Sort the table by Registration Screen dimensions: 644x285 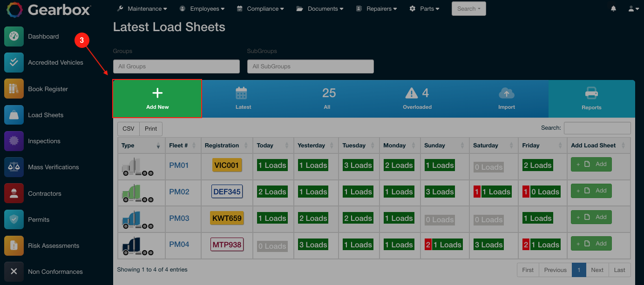click(223, 145)
